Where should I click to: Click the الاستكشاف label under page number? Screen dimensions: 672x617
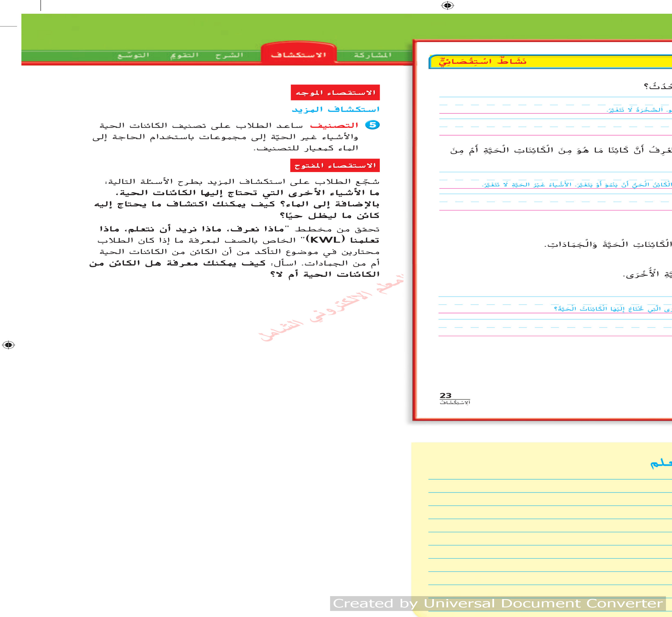click(x=455, y=403)
